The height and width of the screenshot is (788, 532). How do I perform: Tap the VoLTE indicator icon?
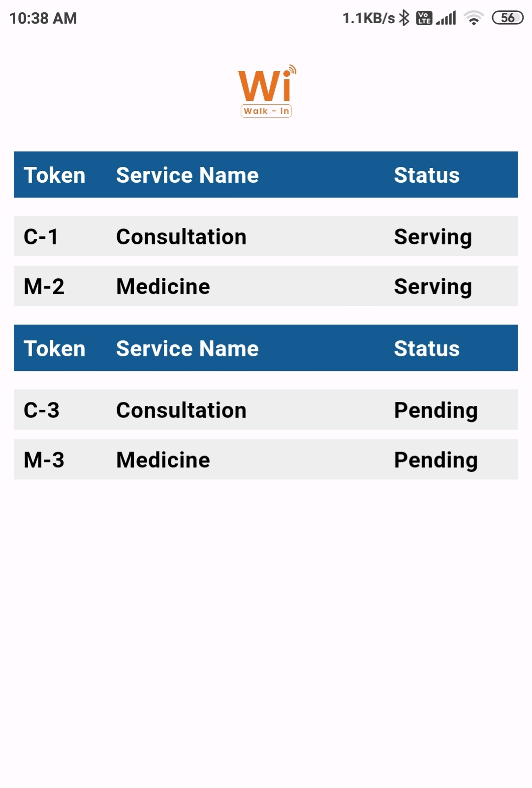coord(424,18)
